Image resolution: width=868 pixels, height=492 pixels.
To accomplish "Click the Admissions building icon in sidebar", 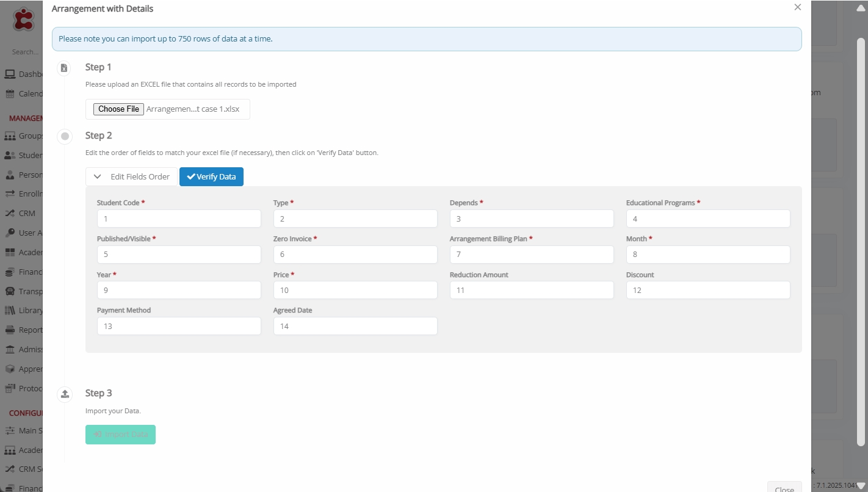I will 10,350.
